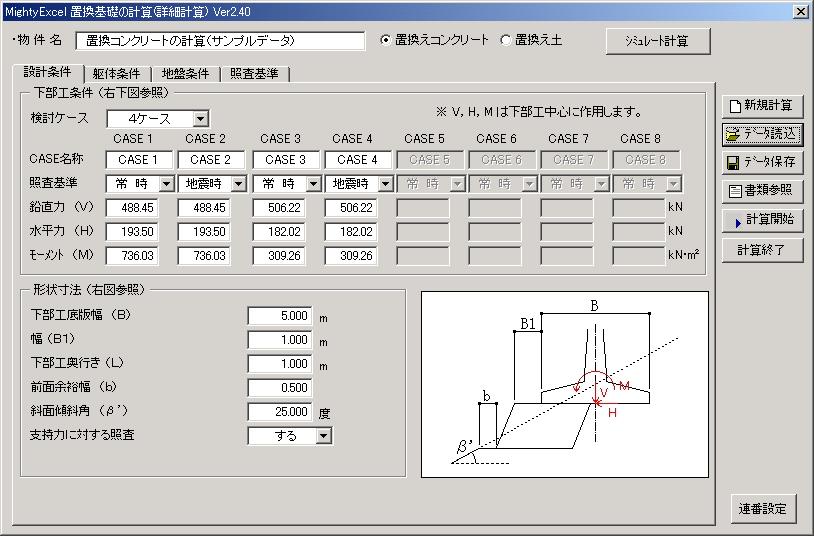This screenshot has height=536, width=814.
Task: Click CASE 3 name input field
Action: click(286, 160)
